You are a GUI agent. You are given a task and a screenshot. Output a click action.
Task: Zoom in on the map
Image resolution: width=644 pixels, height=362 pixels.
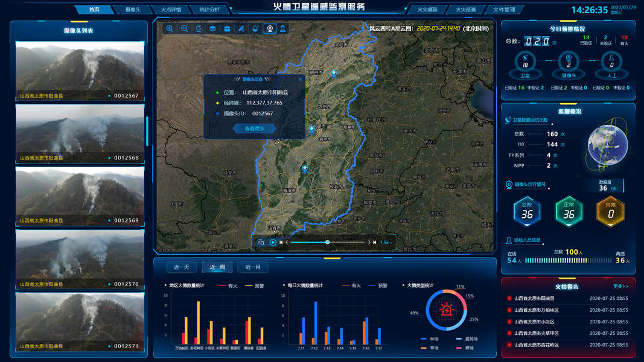pyautogui.click(x=170, y=28)
